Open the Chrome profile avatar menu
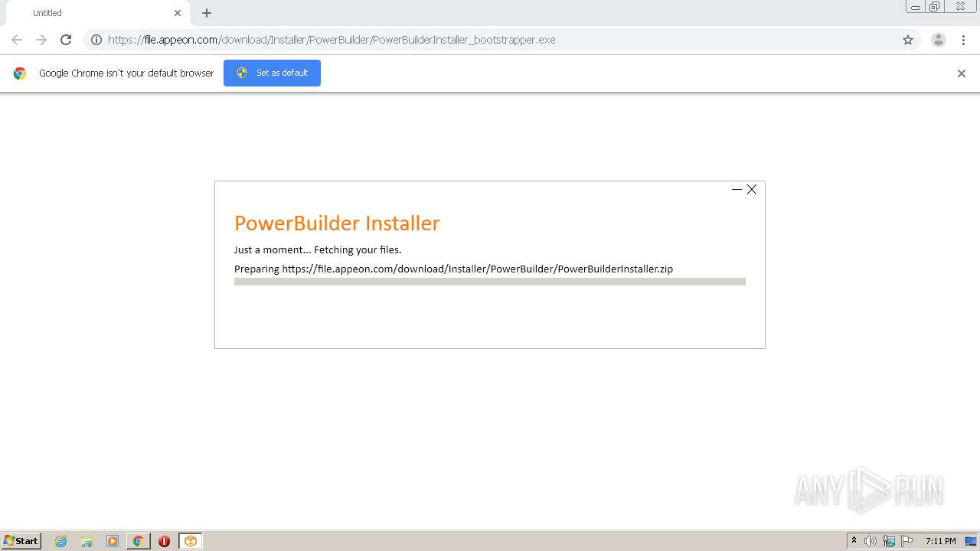 click(x=938, y=40)
